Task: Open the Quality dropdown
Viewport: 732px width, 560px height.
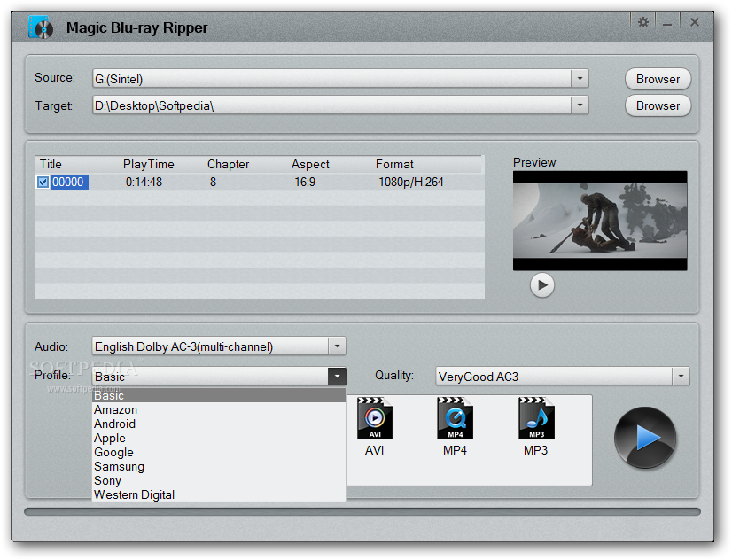Action: click(x=681, y=376)
